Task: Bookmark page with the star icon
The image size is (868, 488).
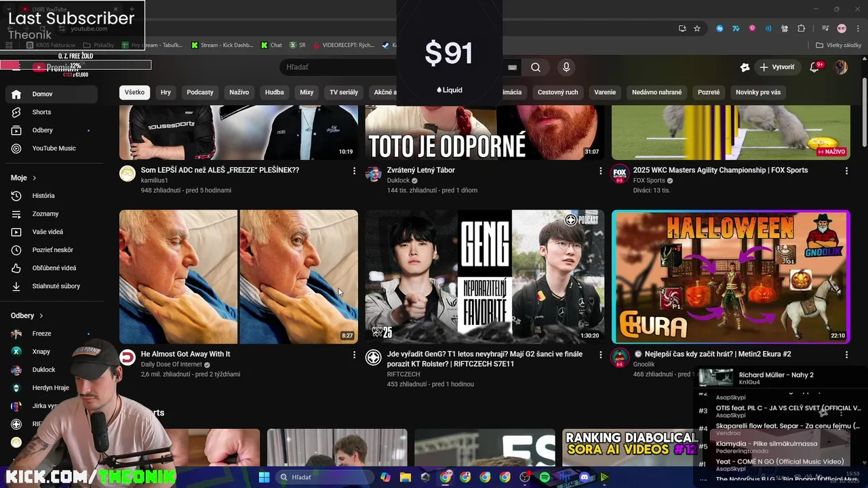Action: point(697,28)
